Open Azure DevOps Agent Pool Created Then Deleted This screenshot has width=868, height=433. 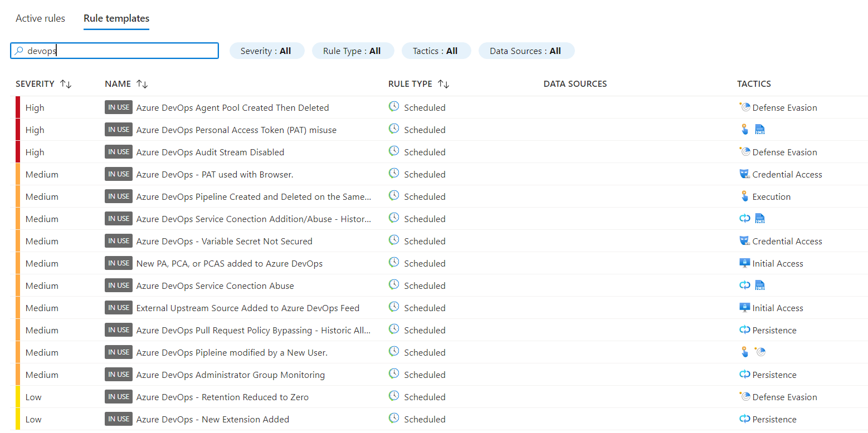(232, 107)
